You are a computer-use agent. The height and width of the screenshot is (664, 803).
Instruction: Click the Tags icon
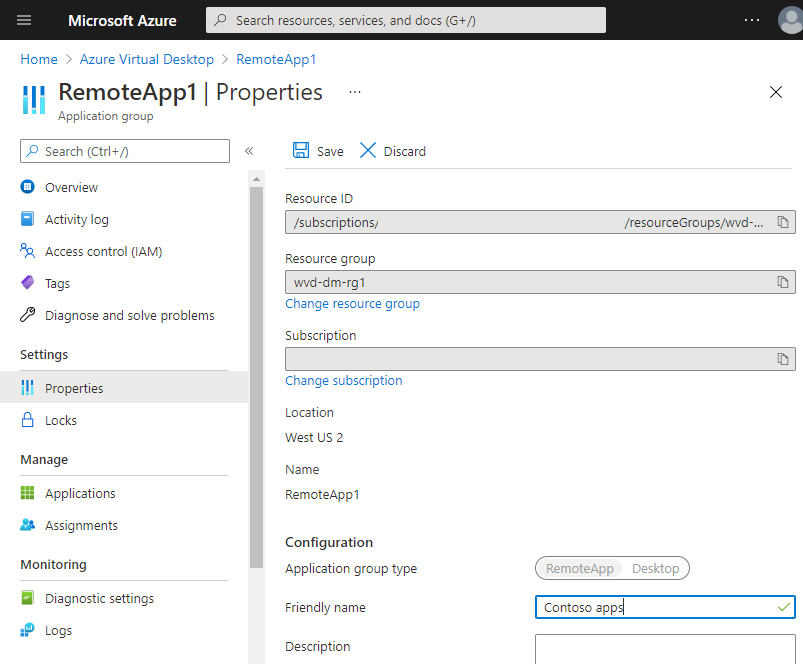pos(28,283)
